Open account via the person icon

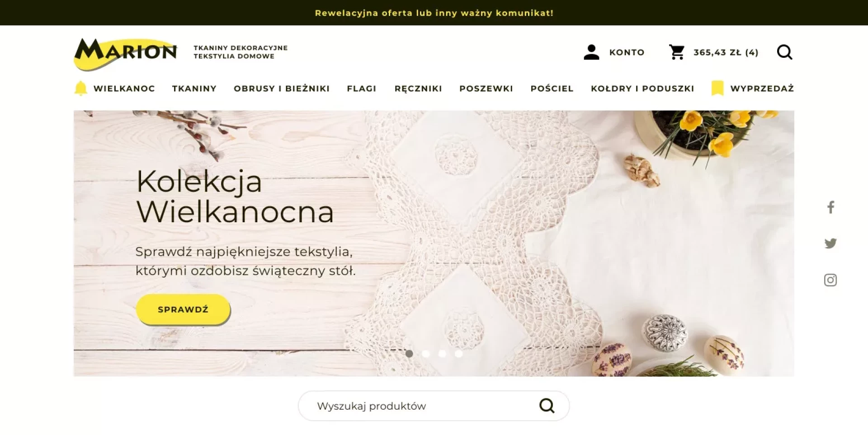point(591,52)
